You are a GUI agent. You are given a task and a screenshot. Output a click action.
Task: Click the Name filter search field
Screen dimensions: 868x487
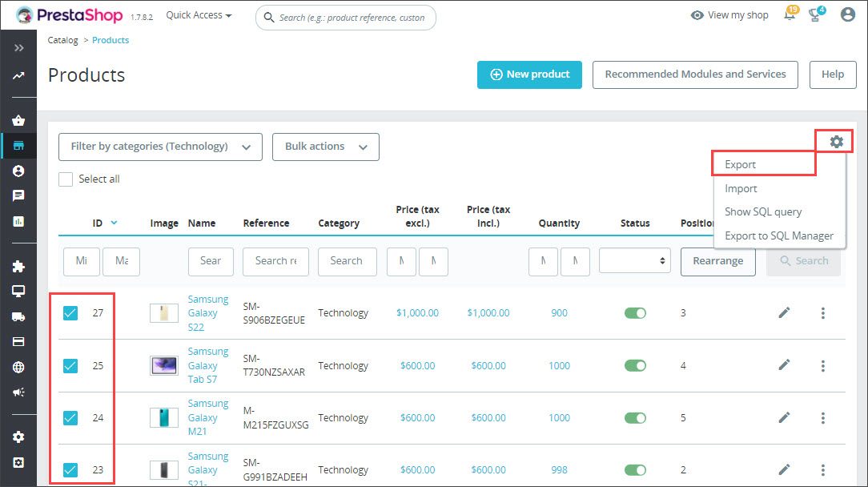click(x=211, y=261)
